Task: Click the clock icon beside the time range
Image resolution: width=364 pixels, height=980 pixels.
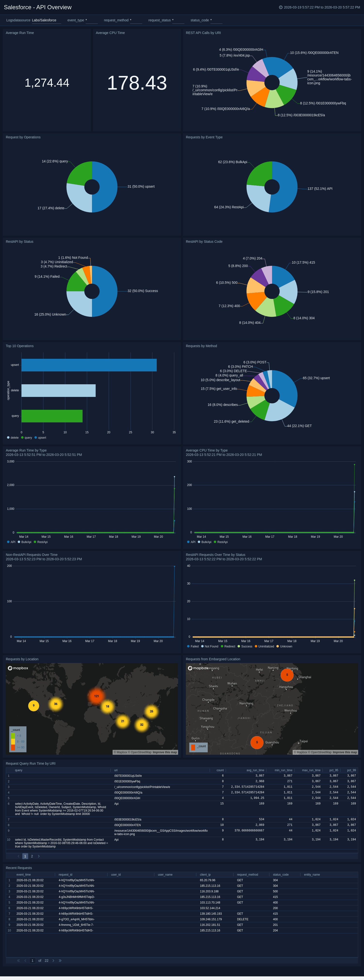Action: [281, 7]
